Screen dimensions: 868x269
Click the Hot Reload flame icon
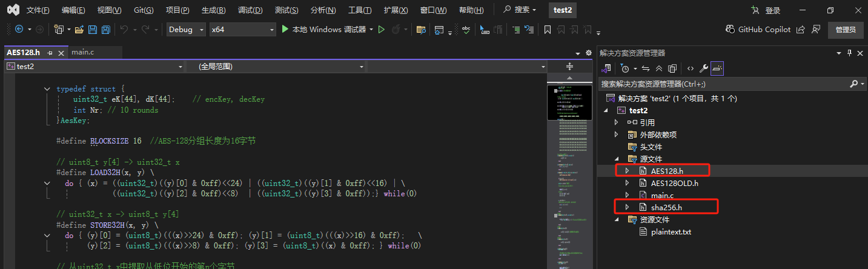pos(397,29)
